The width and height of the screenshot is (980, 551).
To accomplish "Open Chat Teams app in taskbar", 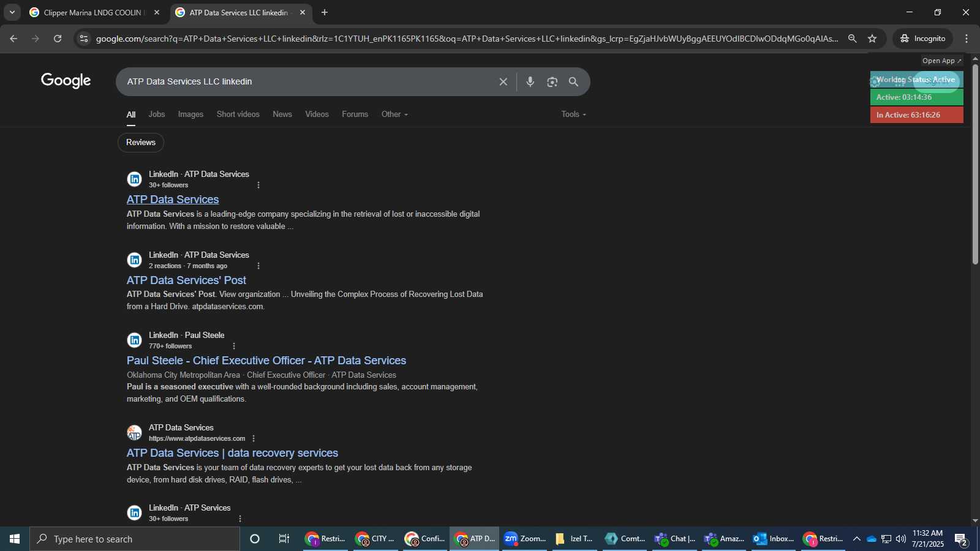I will click(674, 539).
